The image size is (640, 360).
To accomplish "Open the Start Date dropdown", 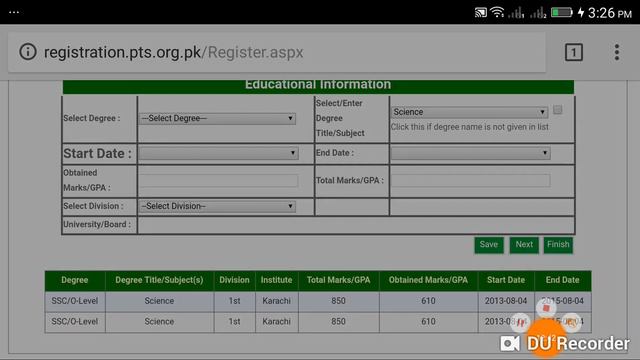I will pyautogui.click(x=218, y=153).
